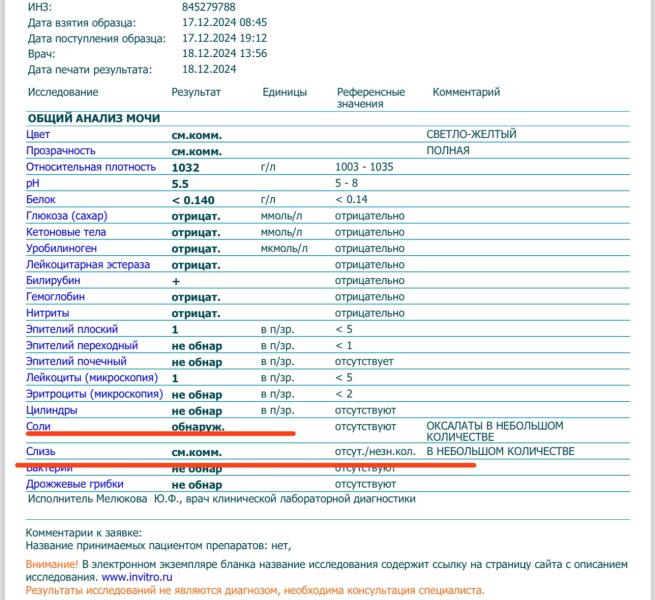Open Дрожжевые грибки link
Screen dimensions: 655x600
75,484
